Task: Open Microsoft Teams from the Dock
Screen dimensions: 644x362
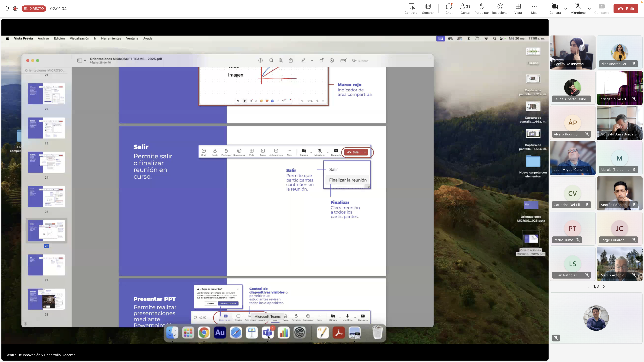Action: tap(268, 333)
